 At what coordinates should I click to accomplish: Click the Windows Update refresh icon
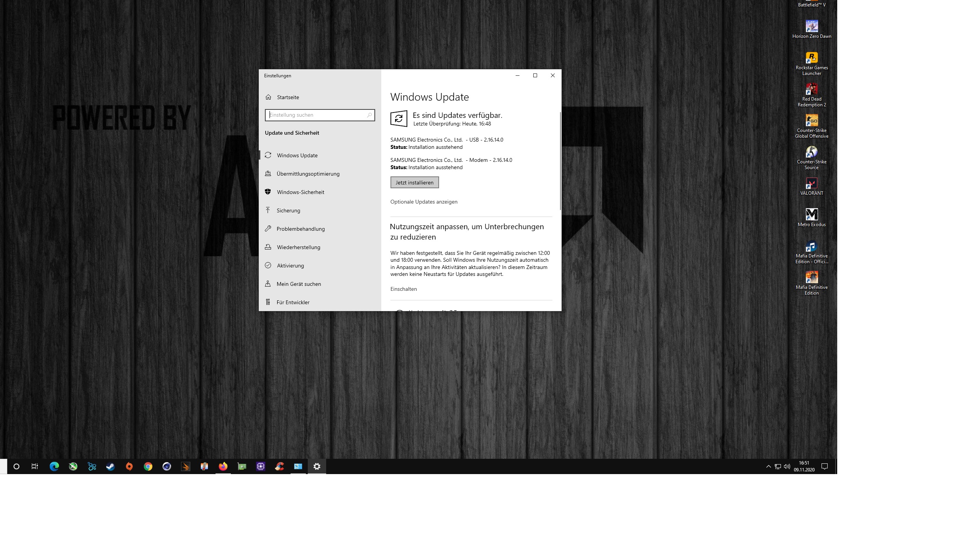[399, 119]
